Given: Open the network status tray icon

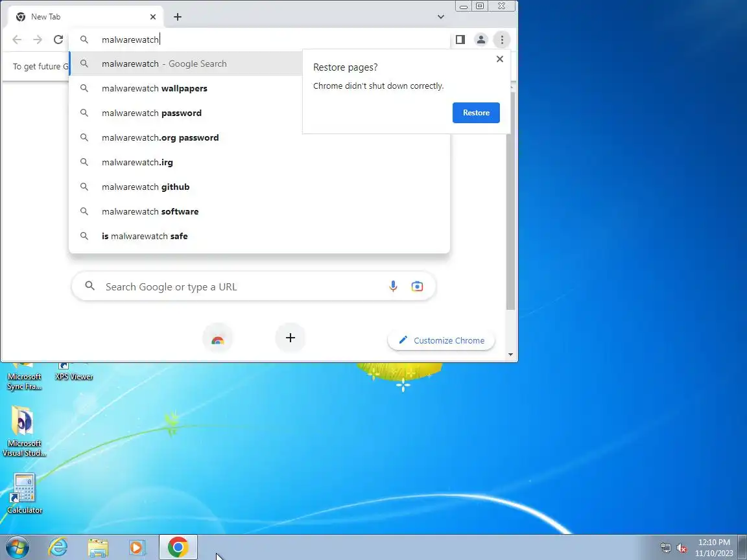Looking at the screenshot, I should point(665,548).
